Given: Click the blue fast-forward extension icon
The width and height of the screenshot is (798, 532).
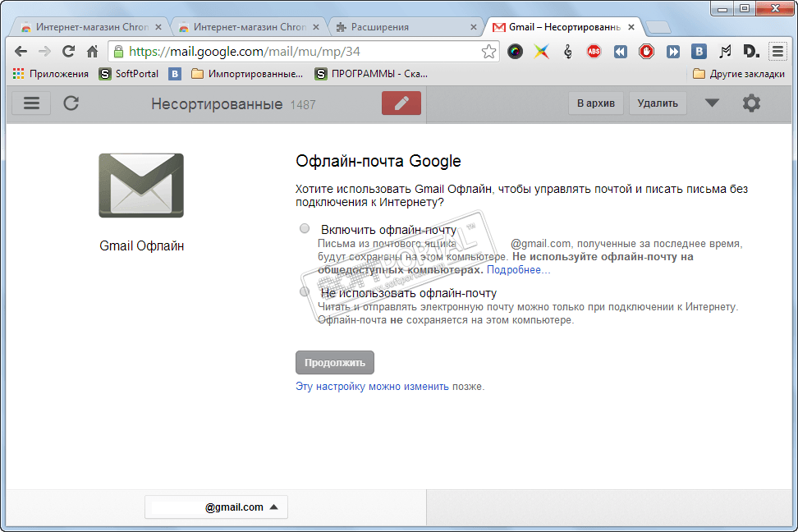Looking at the screenshot, I should pos(673,52).
